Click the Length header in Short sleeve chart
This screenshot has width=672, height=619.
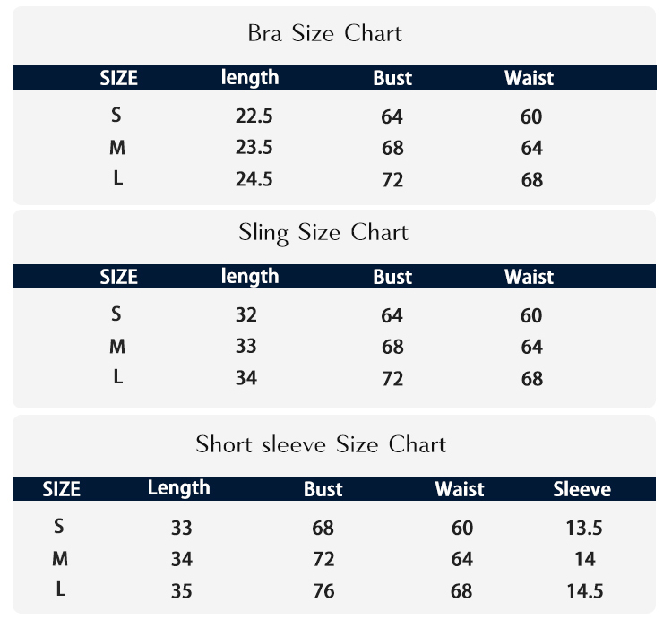[178, 489]
